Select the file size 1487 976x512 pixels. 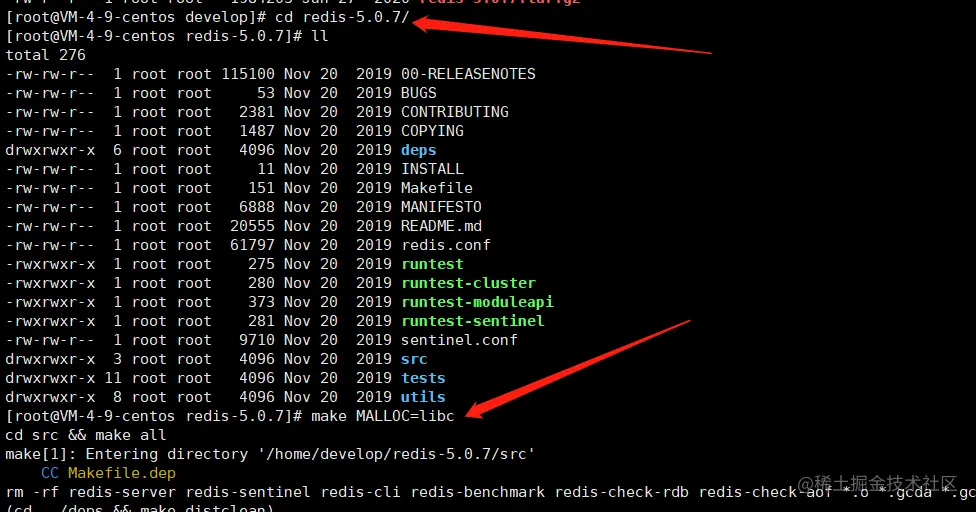pos(257,131)
